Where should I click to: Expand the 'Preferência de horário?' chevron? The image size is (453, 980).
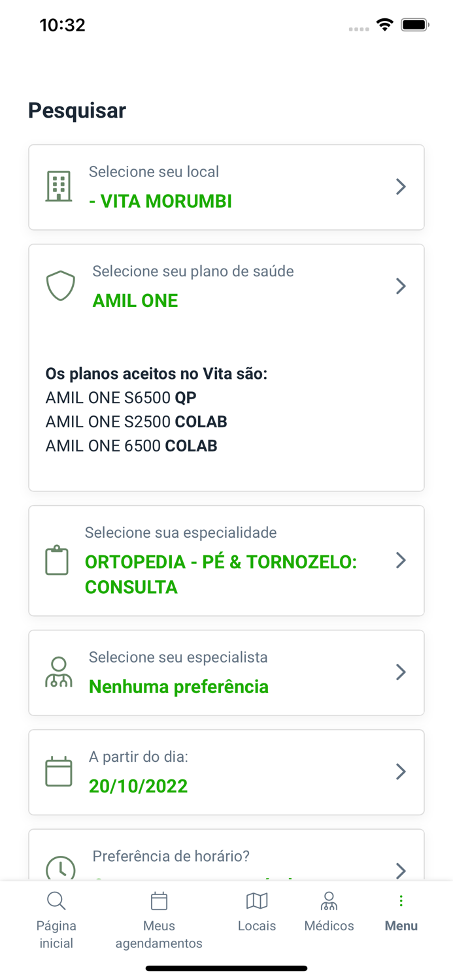point(401,870)
